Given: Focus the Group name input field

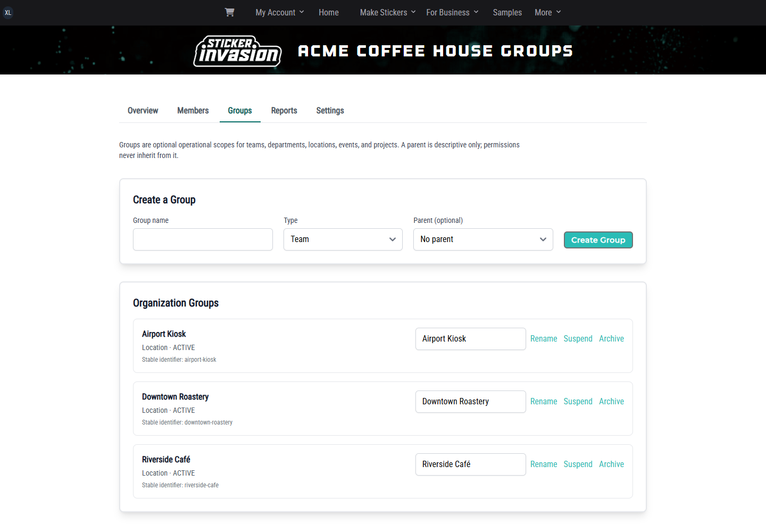Looking at the screenshot, I should (x=203, y=239).
